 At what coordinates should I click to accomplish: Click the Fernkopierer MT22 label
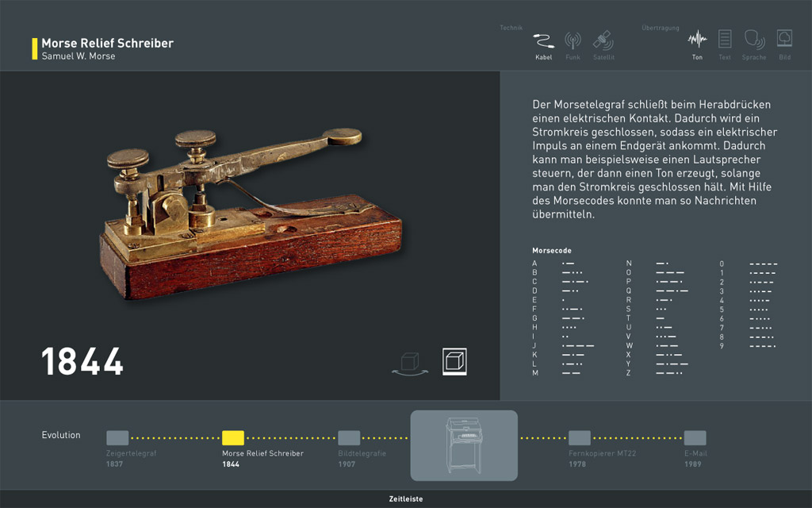coord(603,453)
